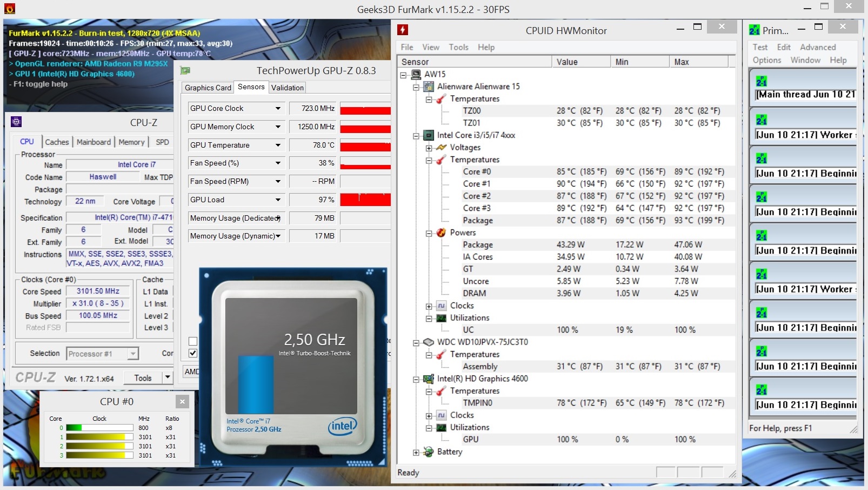The image size is (868, 490).
Task: Click the Intel logo on the Turbo Boost gadget
Action: point(343,426)
